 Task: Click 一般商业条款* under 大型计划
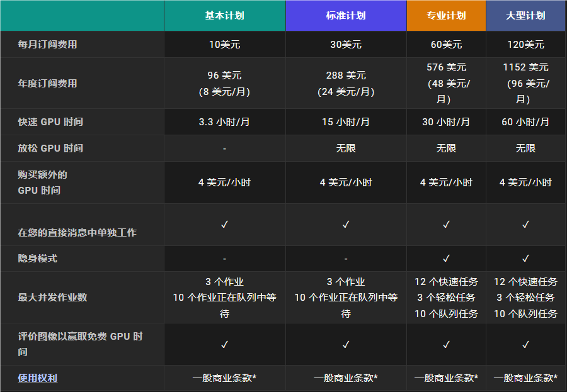[x=525, y=378]
